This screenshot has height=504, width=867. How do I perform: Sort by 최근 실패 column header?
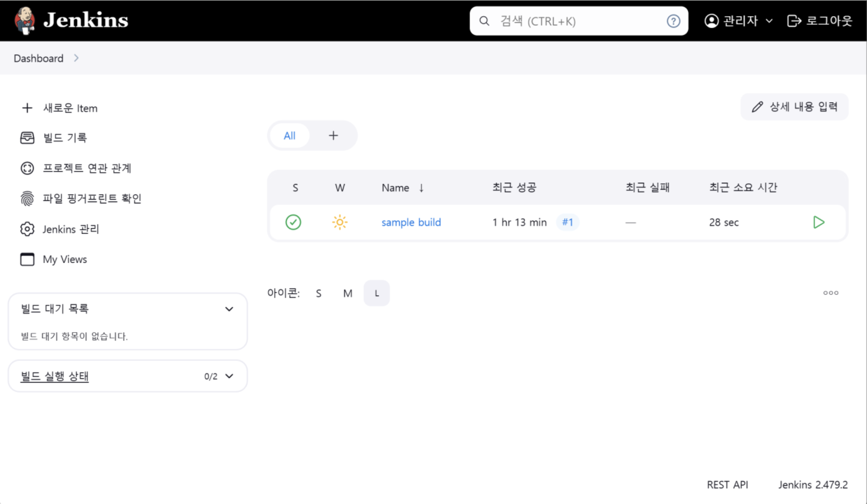pyautogui.click(x=648, y=188)
